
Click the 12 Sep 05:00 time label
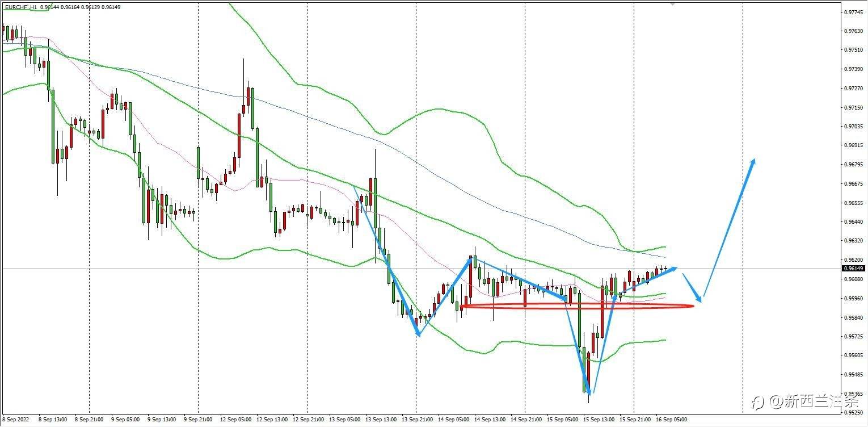tap(235, 420)
